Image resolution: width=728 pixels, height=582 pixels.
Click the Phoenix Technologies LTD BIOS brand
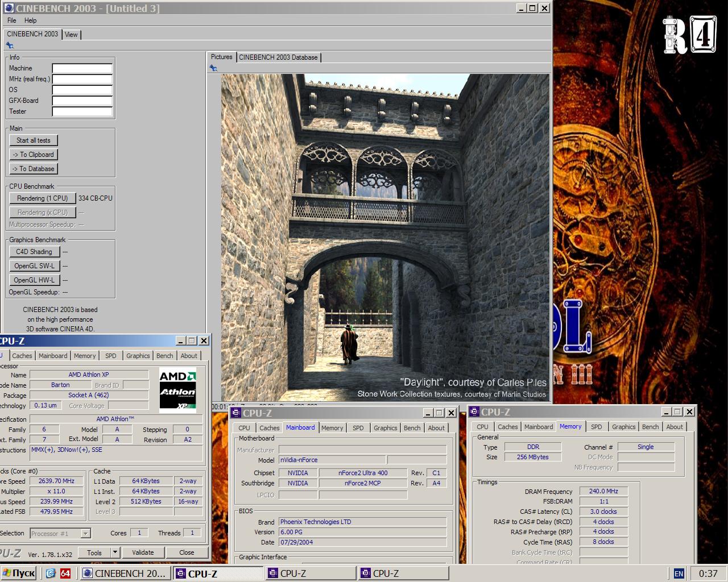coord(362,522)
